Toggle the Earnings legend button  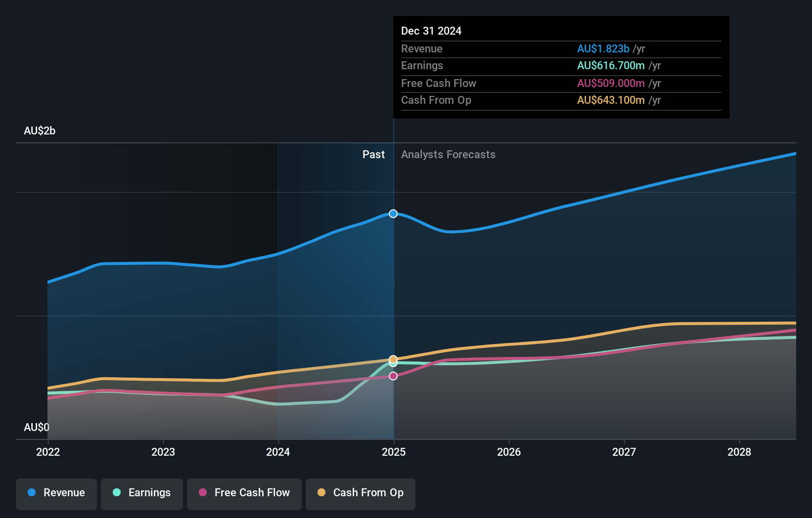tap(142, 494)
